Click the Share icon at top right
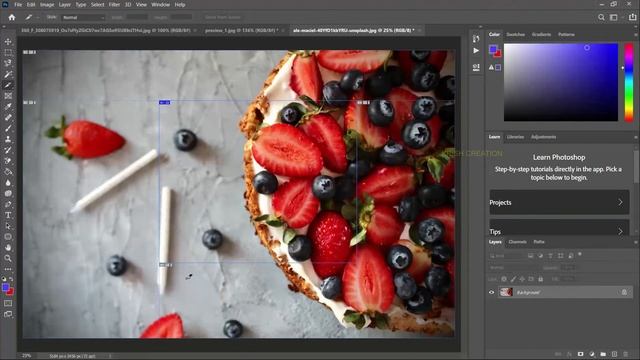This screenshot has height=360, width=640. [633, 17]
